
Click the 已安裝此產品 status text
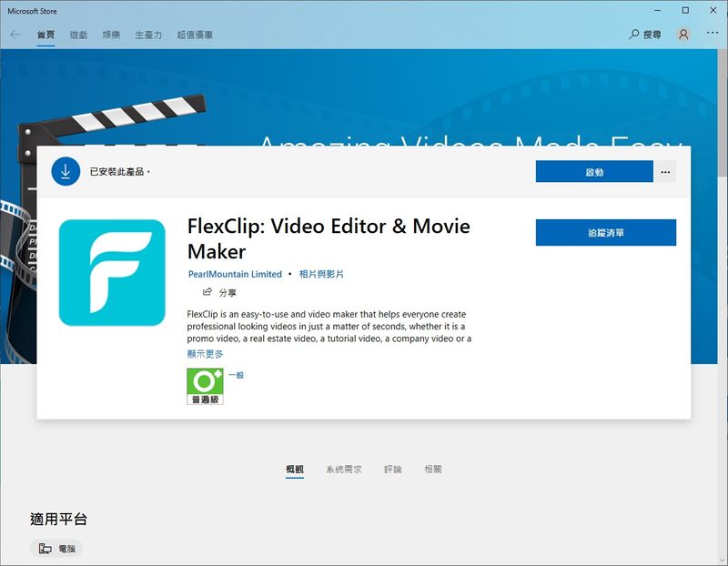coord(118,171)
